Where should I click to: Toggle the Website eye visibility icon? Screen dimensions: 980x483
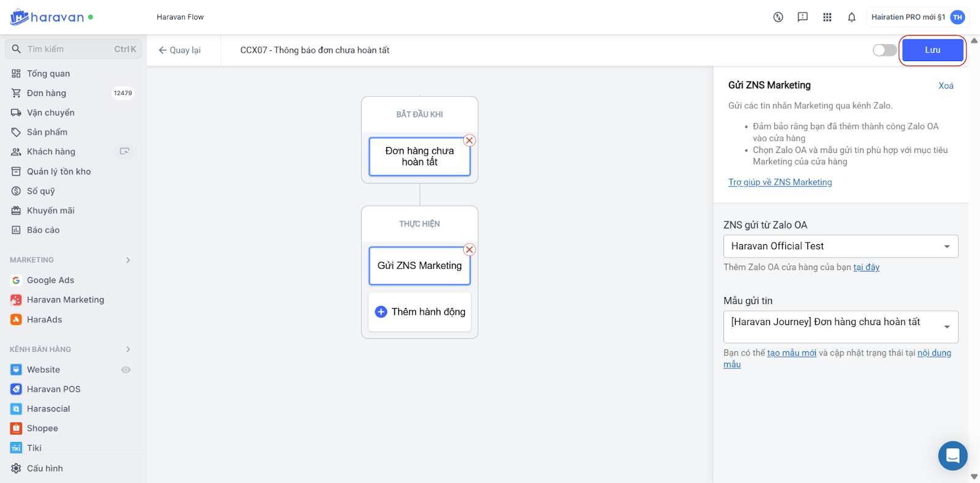pos(126,370)
